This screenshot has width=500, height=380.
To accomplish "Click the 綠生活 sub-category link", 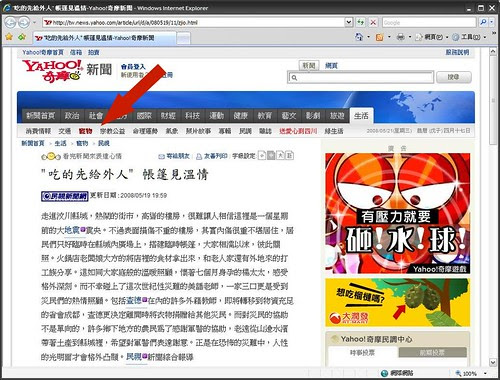I will (x=334, y=131).
